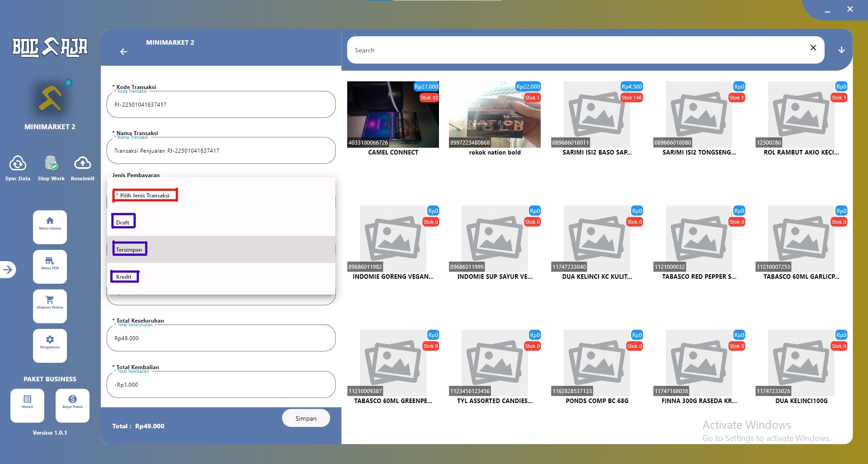Choose Tersimpan from payment dropdown
This screenshot has width=868, height=464.
(221, 249)
